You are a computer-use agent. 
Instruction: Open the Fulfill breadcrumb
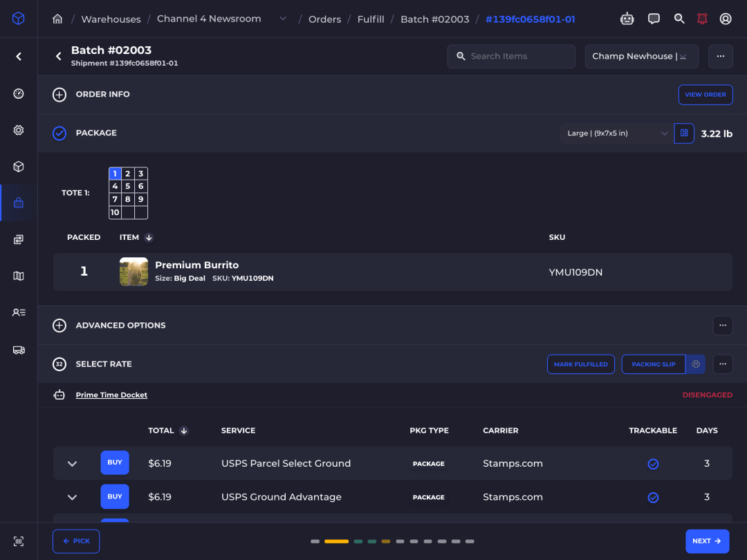point(371,19)
